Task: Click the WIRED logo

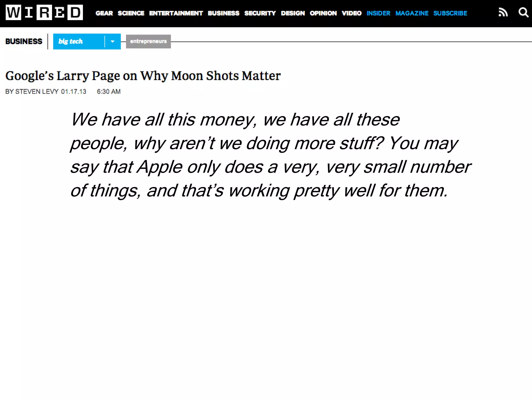Action: 44,12
